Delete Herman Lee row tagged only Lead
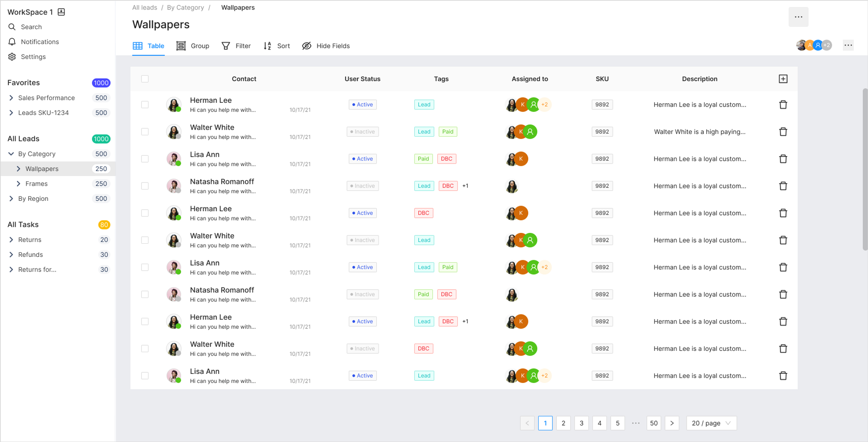Screen dimensions: 868x442 [783, 105]
